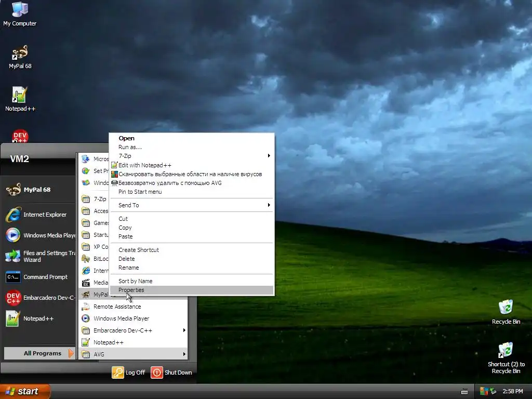Select Edit with Notepad++ context entry
Viewport: 532px width, 399px height.
(192, 165)
